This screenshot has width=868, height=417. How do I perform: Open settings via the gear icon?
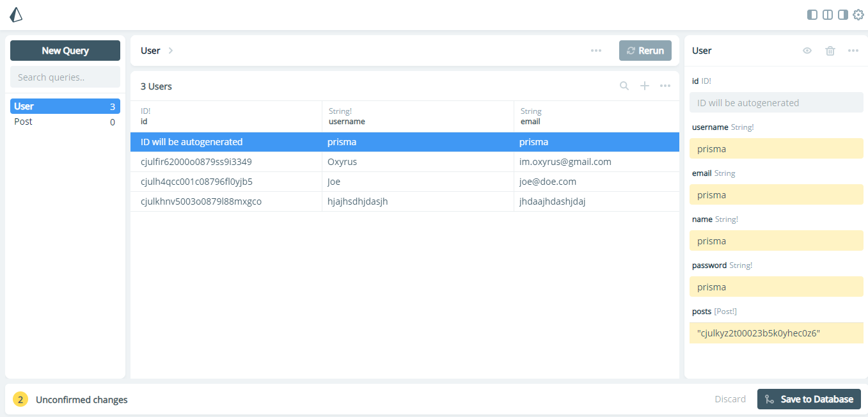point(858,14)
